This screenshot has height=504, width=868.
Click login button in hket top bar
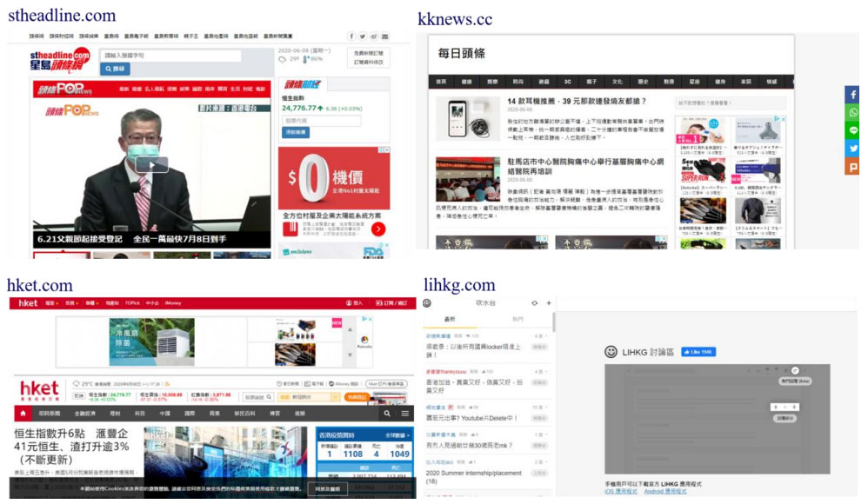[x=354, y=303]
